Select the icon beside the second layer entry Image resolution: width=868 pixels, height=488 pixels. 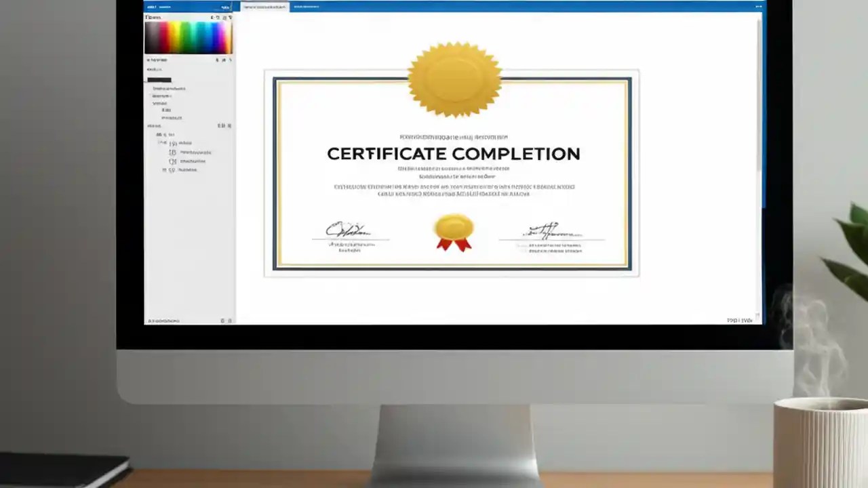coord(172,152)
